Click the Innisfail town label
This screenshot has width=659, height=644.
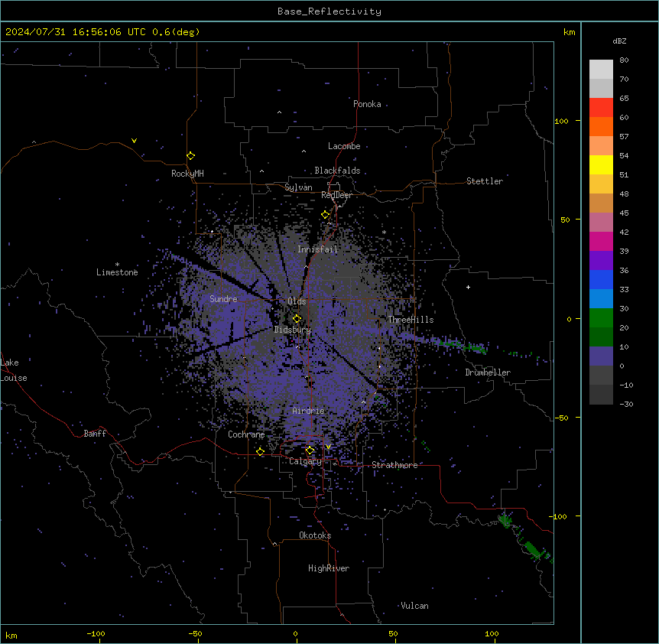[318, 249]
